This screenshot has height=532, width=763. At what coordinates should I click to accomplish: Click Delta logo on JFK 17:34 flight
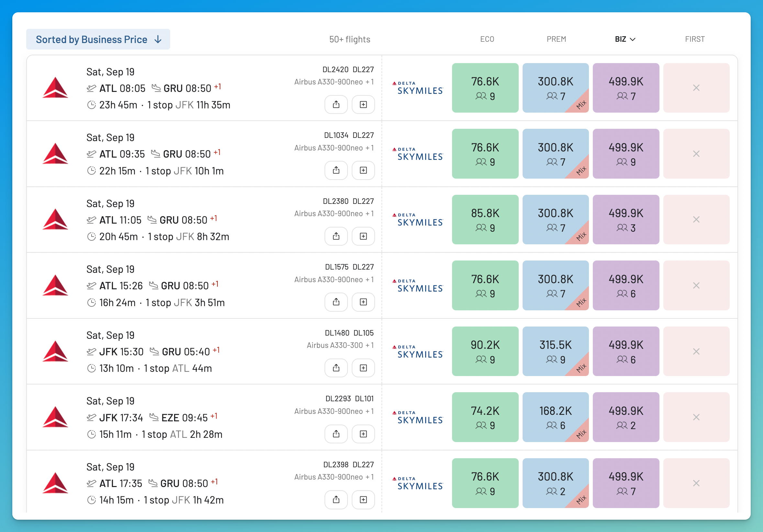[55, 417]
